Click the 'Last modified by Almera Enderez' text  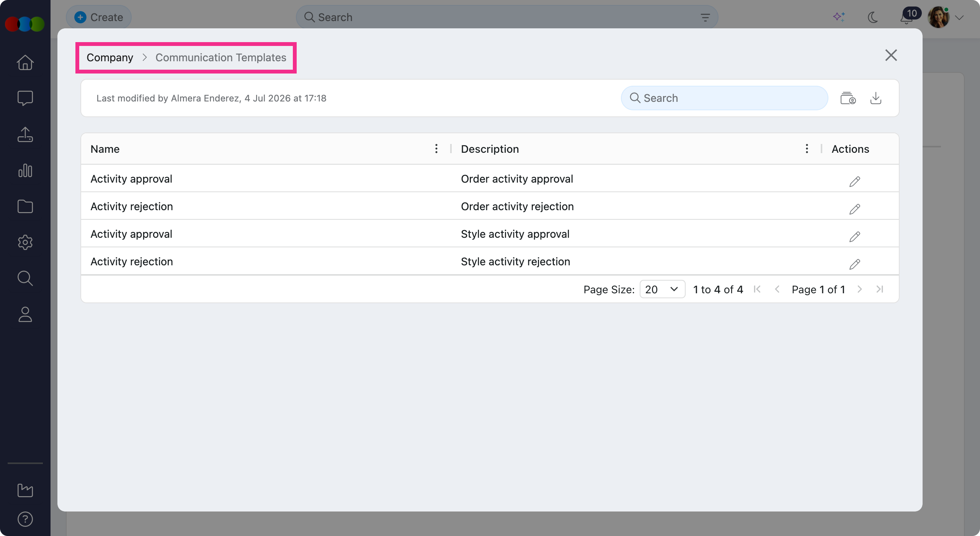211,98
